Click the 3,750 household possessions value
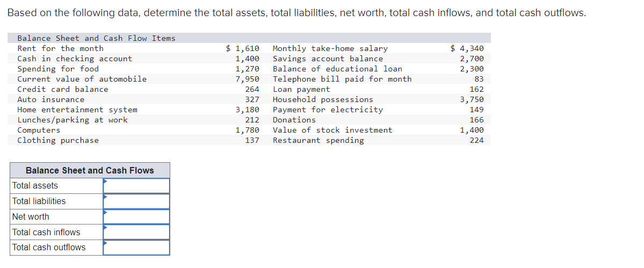 pyautogui.click(x=472, y=100)
